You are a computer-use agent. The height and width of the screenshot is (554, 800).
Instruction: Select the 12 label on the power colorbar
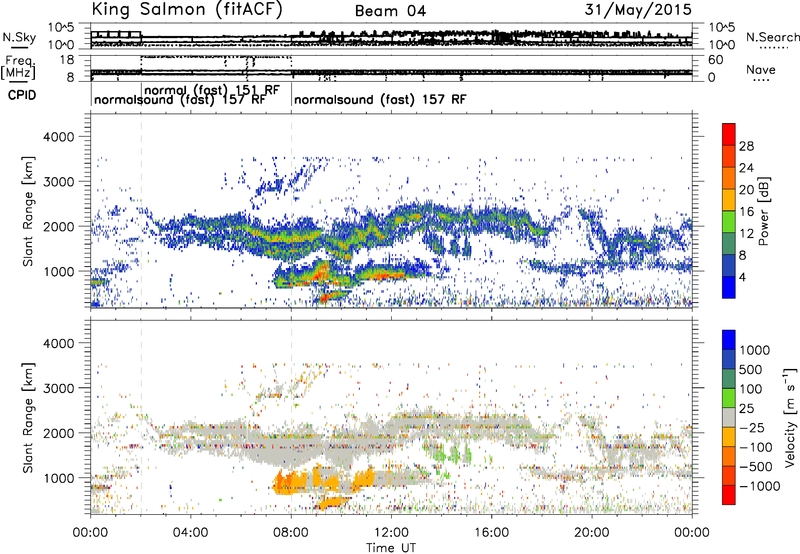pos(746,234)
